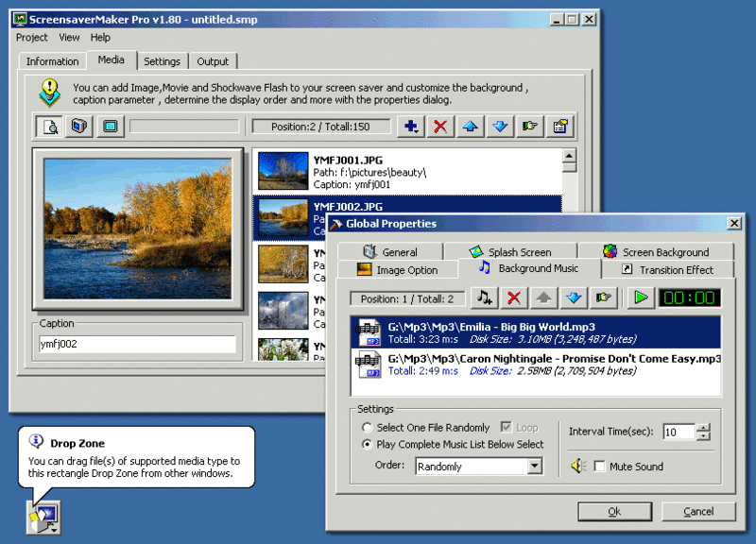The width and height of the screenshot is (756, 544).
Task: Move media item down in main window
Action: (x=500, y=127)
